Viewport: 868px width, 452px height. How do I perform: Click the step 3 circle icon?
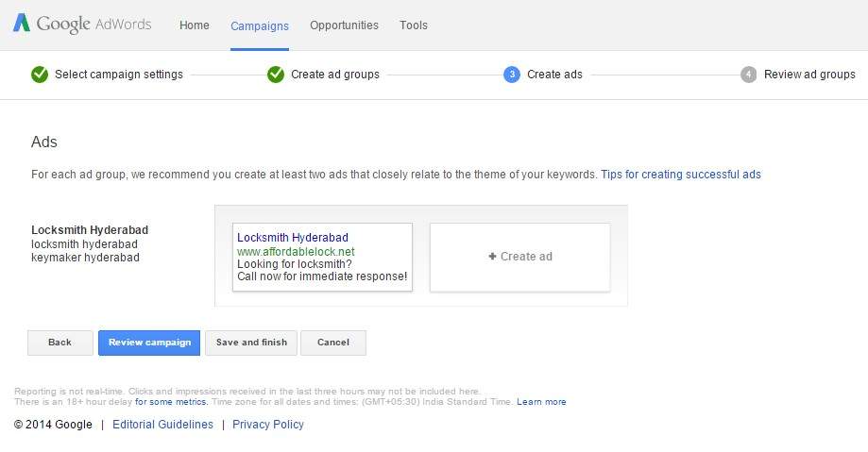click(x=512, y=75)
